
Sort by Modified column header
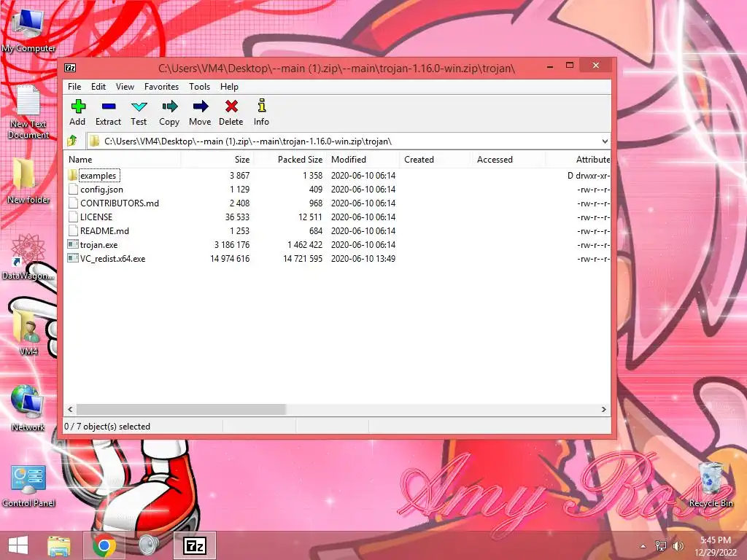pyautogui.click(x=363, y=160)
